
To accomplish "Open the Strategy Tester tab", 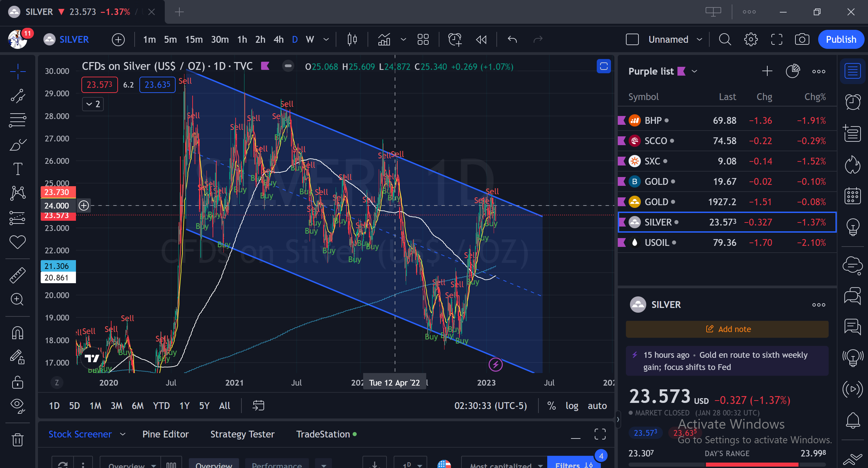I will (242, 434).
